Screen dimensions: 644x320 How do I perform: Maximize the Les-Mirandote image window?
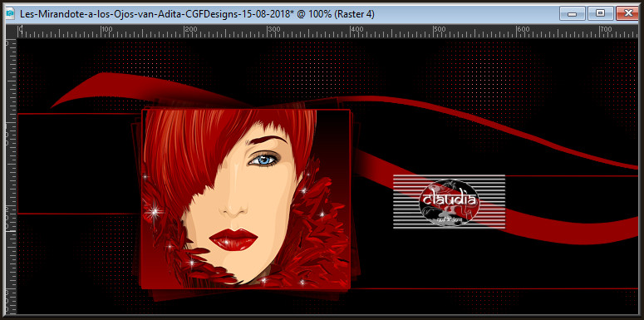[x=600, y=13]
